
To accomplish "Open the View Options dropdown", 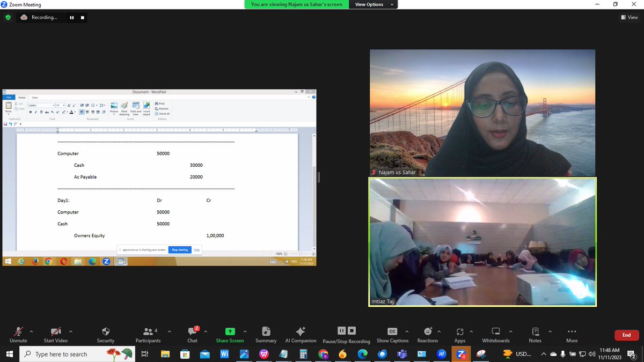I will [x=374, y=4].
